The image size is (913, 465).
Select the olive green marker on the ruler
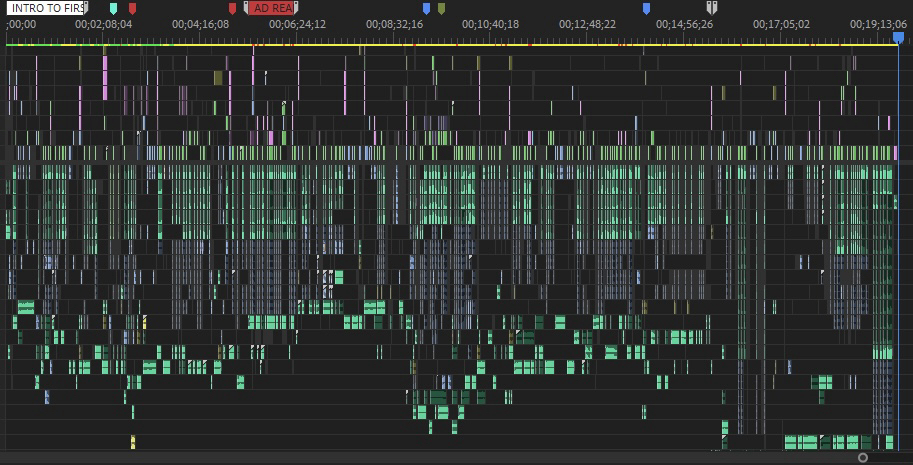click(441, 8)
